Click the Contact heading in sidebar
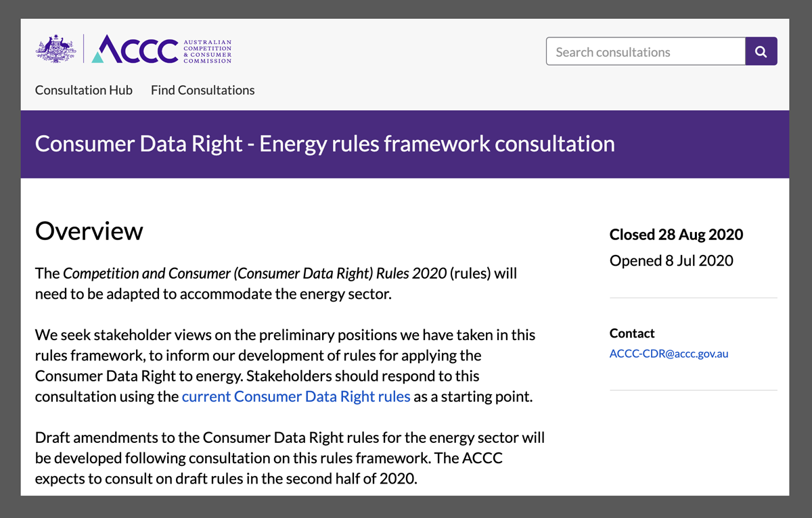Screen dimensions: 812x518 tap(632, 333)
